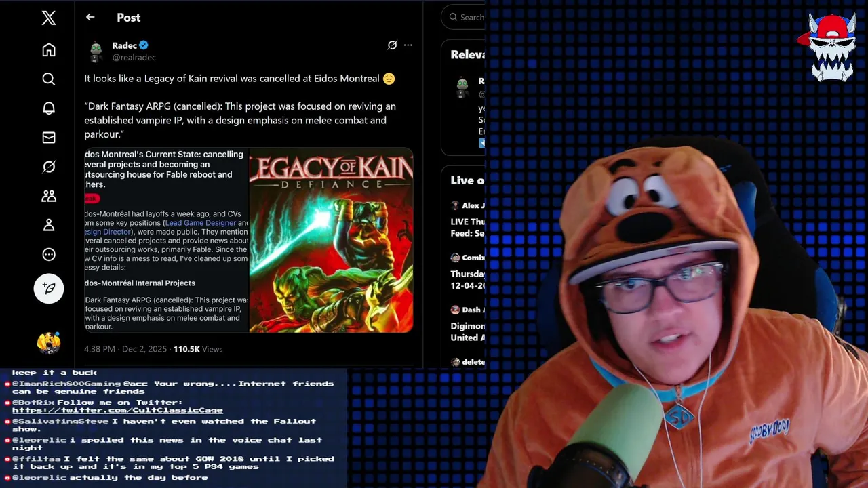The image size is (868, 488).
Task: Click Radec's profile avatar on post
Action: click(x=96, y=52)
